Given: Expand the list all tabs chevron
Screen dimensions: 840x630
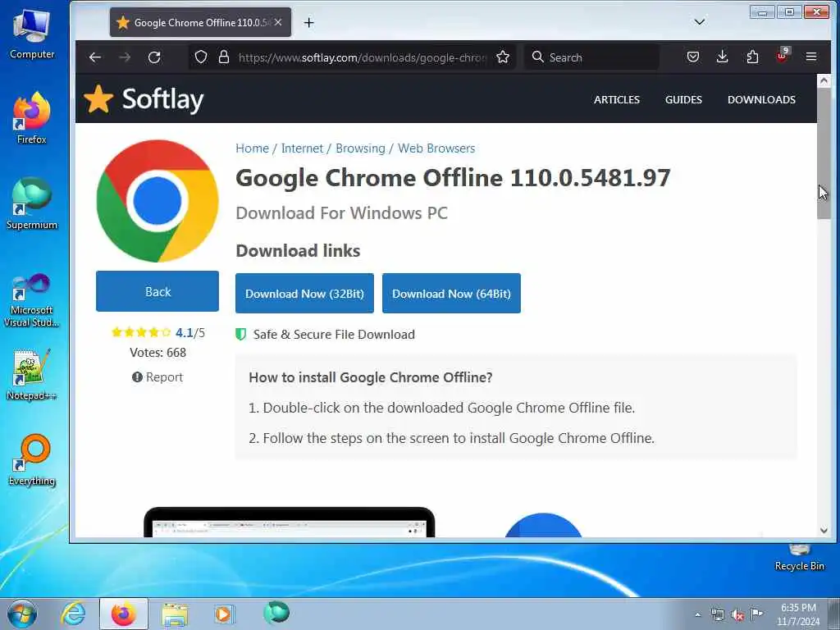Looking at the screenshot, I should coord(699,22).
